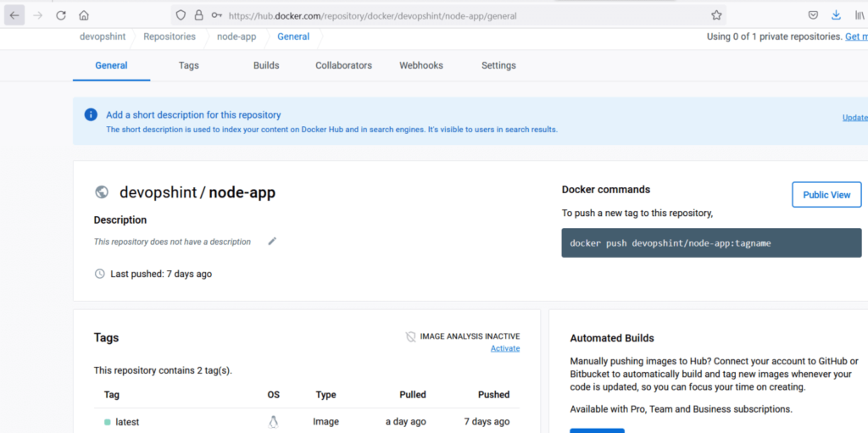This screenshot has height=433, width=868.
Task: Click the blue info icon in the banner
Action: click(91, 114)
